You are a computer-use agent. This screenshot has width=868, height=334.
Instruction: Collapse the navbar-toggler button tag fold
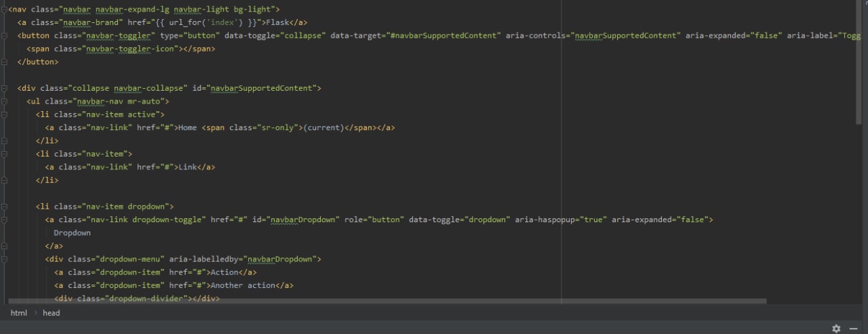pyautogui.click(x=4, y=35)
